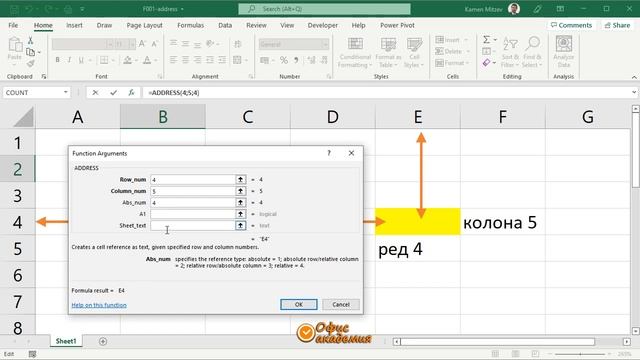Viewport: 640px width, 360px height.
Task: Select the Sheet1 tab
Action: pos(66,341)
